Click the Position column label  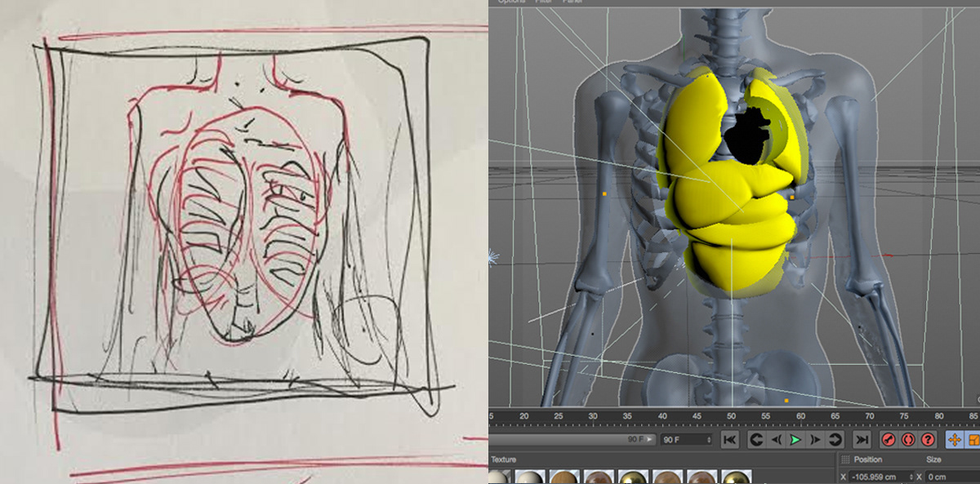(868, 460)
